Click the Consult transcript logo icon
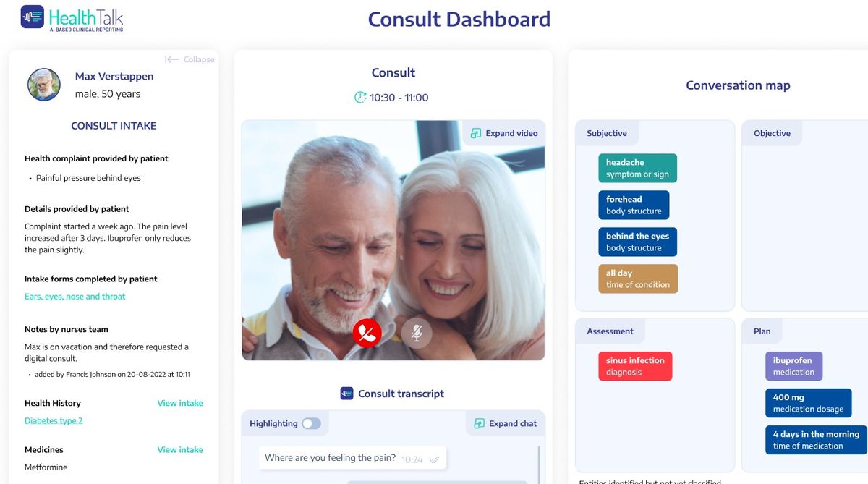 point(346,394)
